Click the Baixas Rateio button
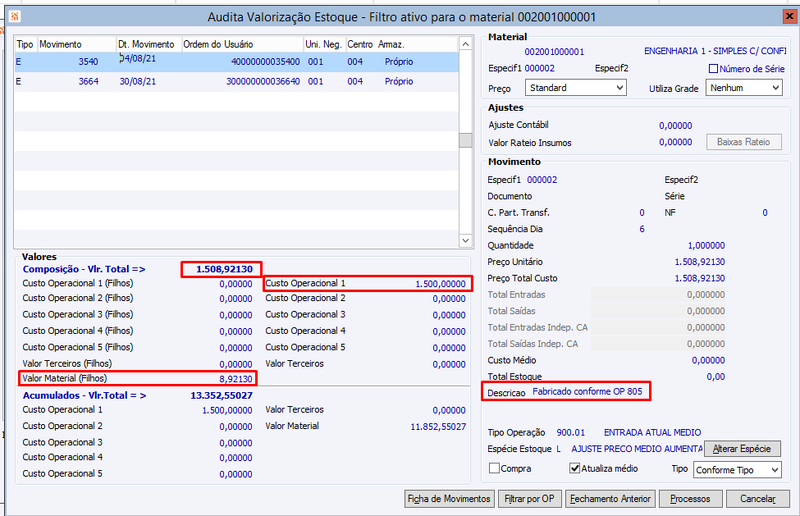Viewport: 800px width, 516px height. click(x=743, y=142)
